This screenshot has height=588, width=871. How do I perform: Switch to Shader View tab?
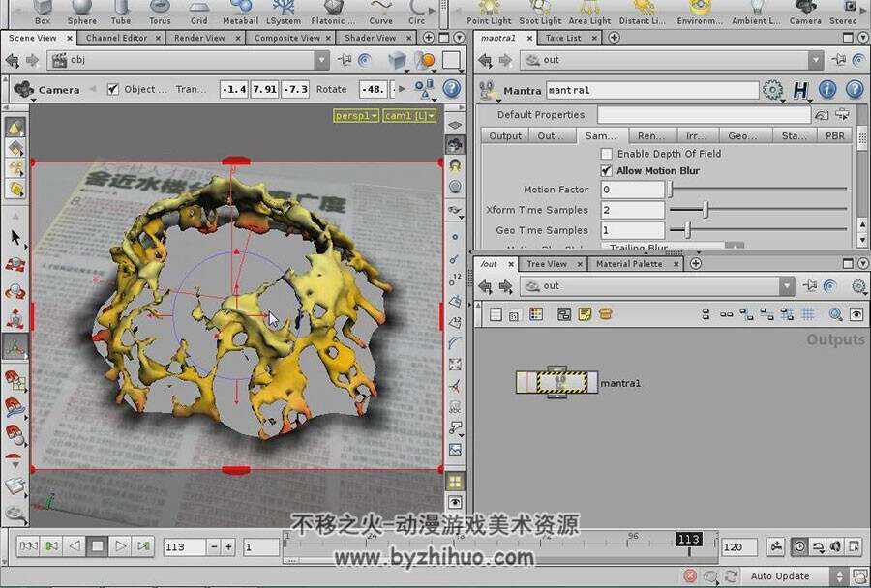370,38
